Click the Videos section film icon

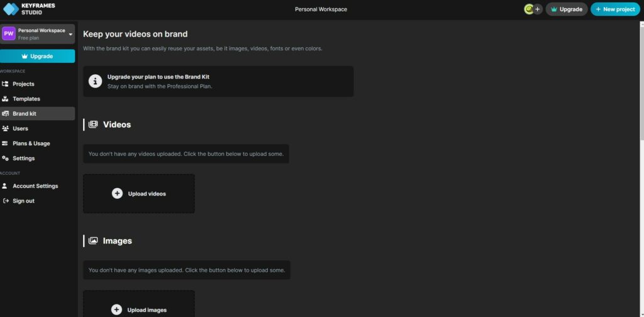pyautogui.click(x=93, y=125)
